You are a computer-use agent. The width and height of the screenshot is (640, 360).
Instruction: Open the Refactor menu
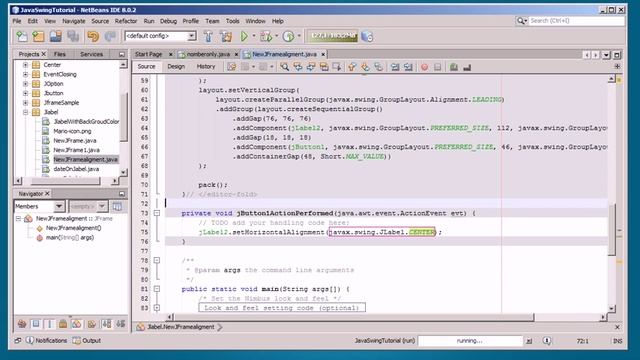(x=126, y=21)
